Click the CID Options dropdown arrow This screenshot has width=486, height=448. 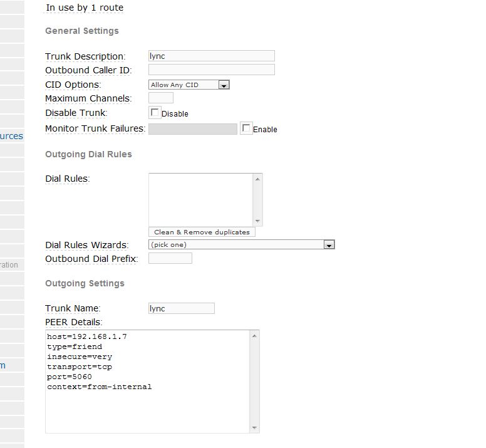click(x=224, y=85)
